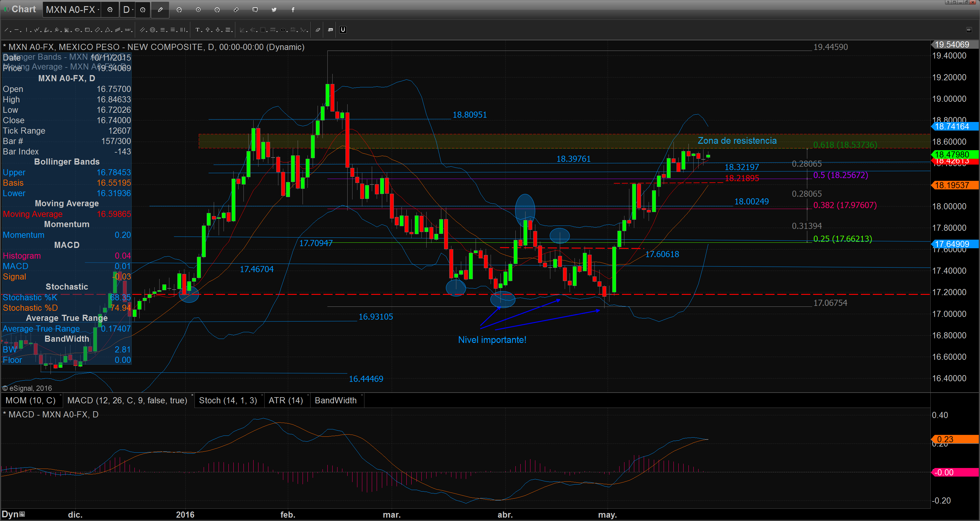Click the 18.74164 blue price marker
The image size is (980, 521).
tap(955, 127)
